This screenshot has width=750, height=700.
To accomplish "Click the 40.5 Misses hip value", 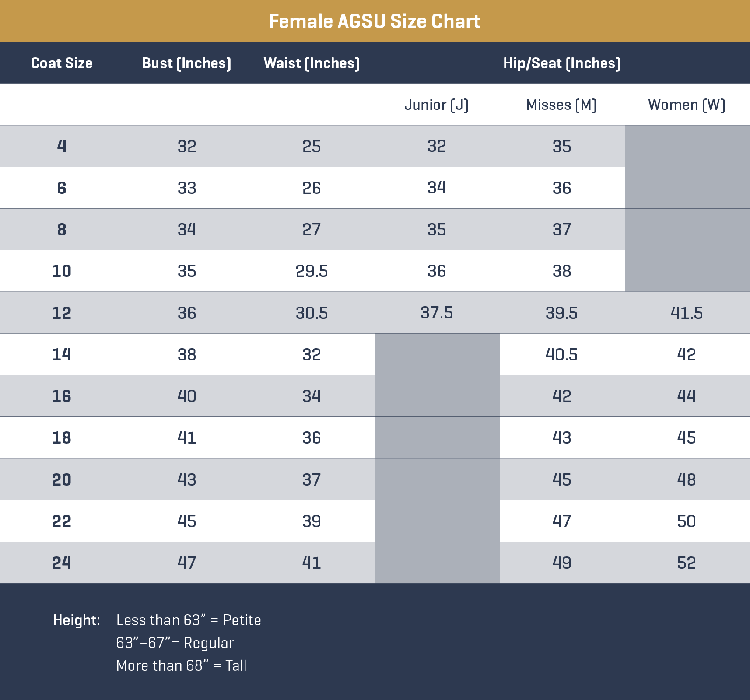I will point(562,354).
